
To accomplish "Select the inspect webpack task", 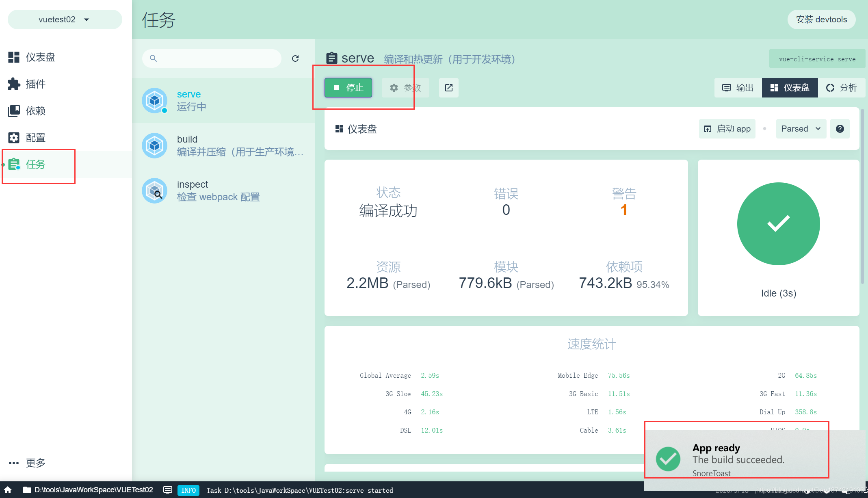I will [223, 191].
